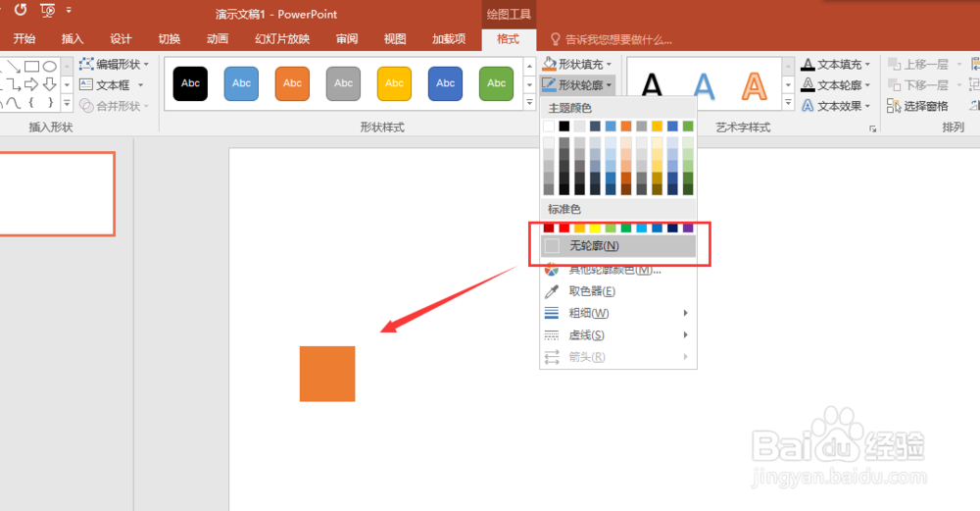Pick the gold theme color swatch
The image size is (980, 511).
point(657,127)
